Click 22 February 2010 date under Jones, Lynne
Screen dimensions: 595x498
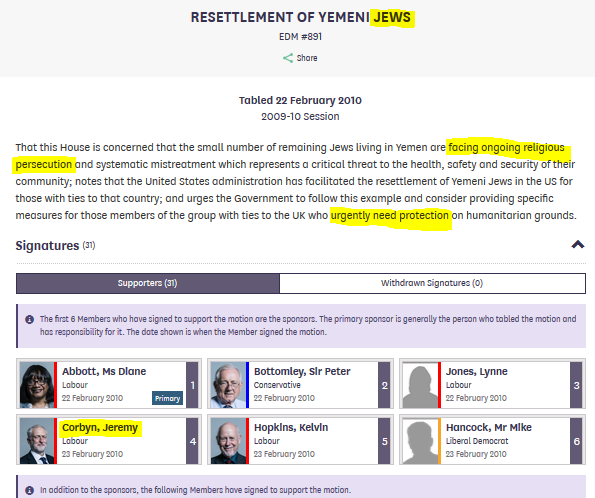coord(476,398)
